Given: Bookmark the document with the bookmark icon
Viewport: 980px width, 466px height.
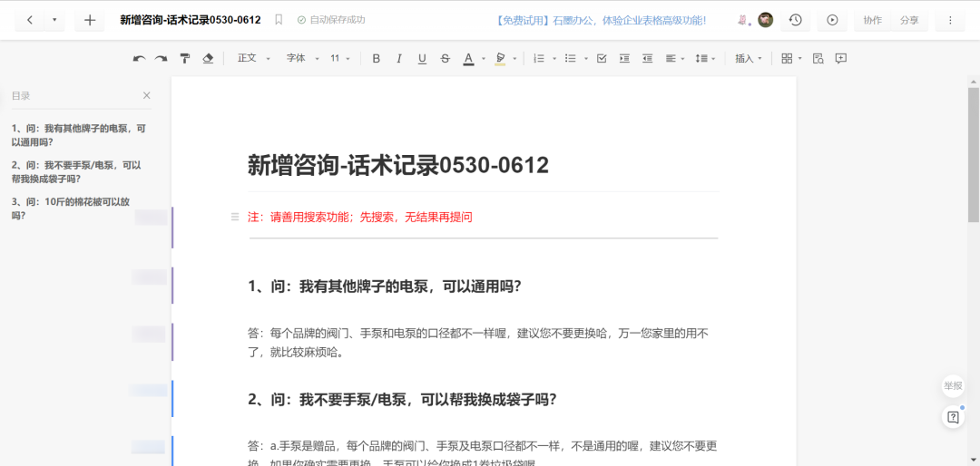Looking at the screenshot, I should (279, 20).
